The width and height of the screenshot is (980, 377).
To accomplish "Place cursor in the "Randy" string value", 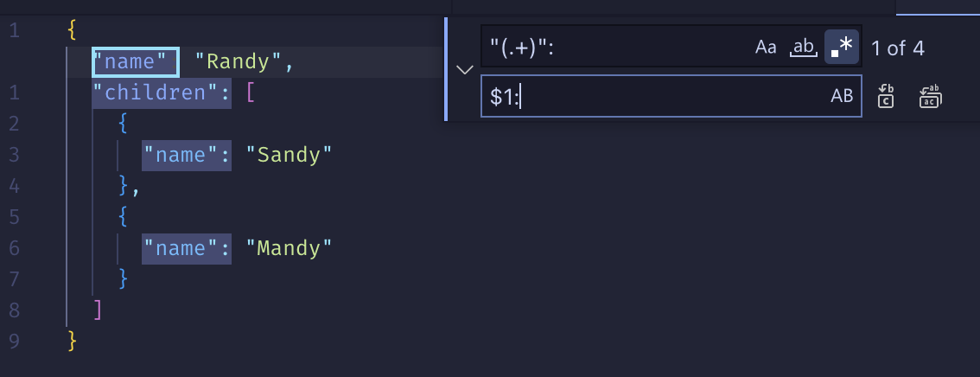I will (x=240, y=62).
